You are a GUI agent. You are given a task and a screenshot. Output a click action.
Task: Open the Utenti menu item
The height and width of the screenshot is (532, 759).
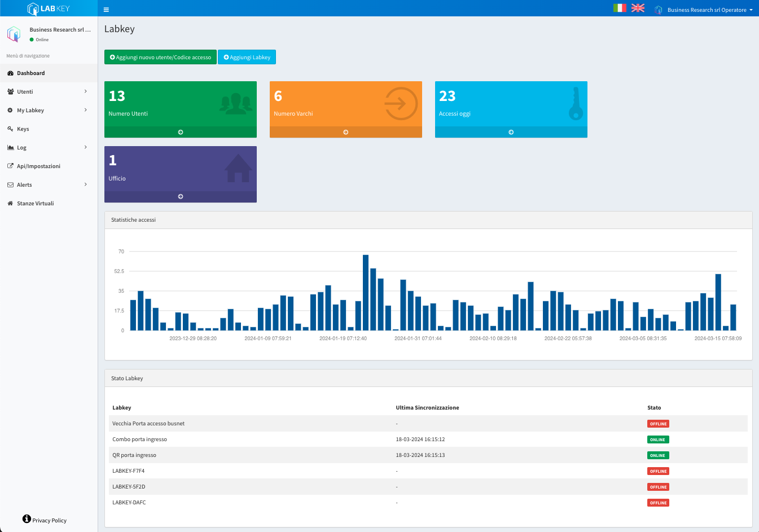pos(49,92)
